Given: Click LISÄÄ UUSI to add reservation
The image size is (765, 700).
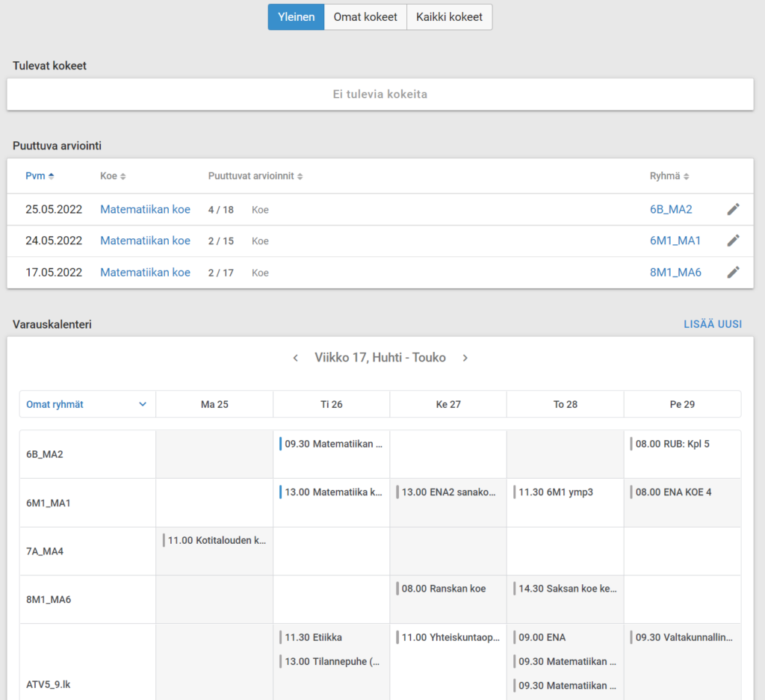Looking at the screenshot, I should (712, 324).
